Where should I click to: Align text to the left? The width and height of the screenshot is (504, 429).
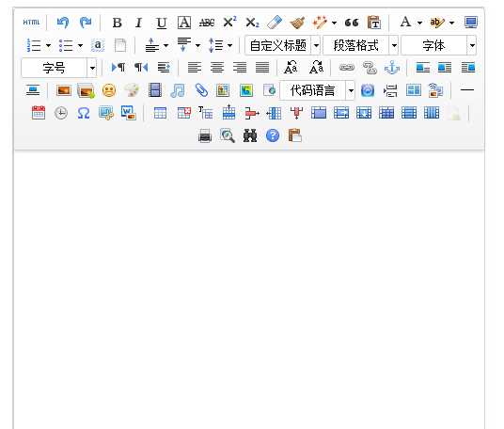click(195, 68)
